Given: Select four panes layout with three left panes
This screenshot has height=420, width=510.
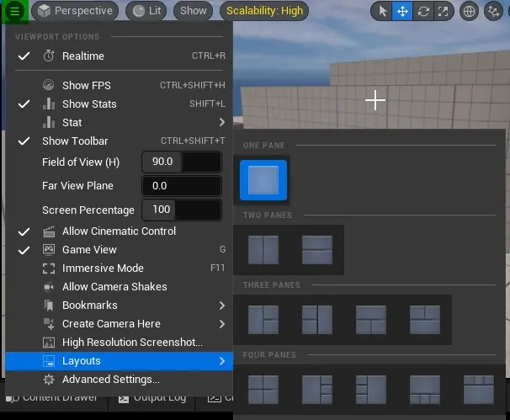Looking at the screenshot, I should click(x=371, y=390).
